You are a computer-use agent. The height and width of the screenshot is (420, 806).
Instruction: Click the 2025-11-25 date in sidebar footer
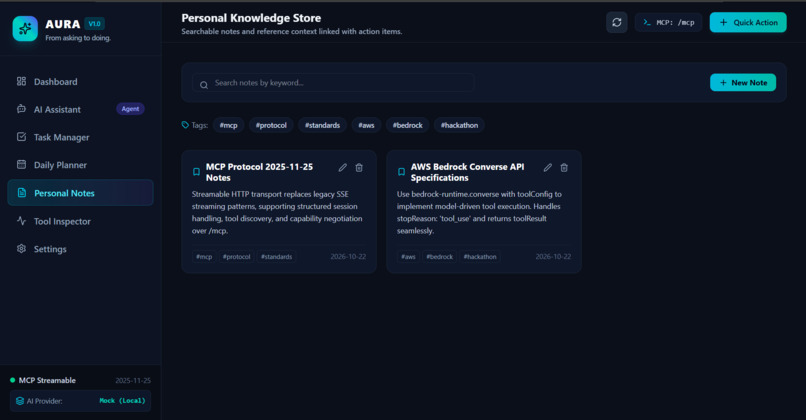pos(133,381)
